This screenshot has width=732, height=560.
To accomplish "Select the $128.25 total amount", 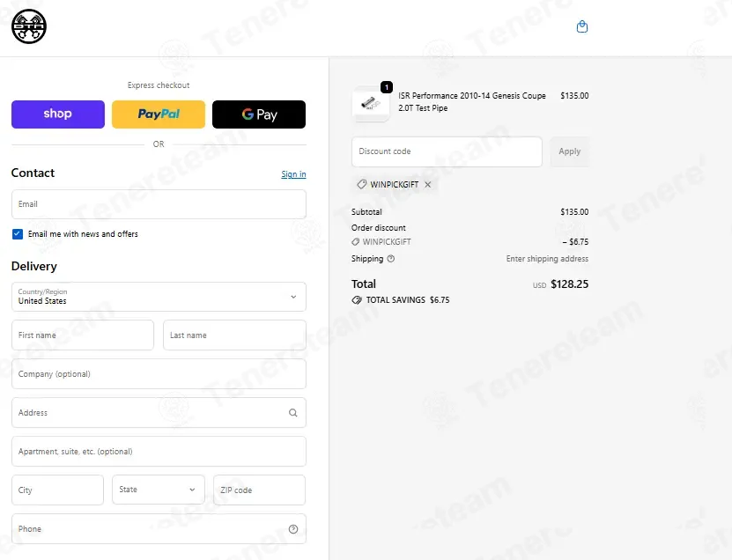I will (x=570, y=284).
